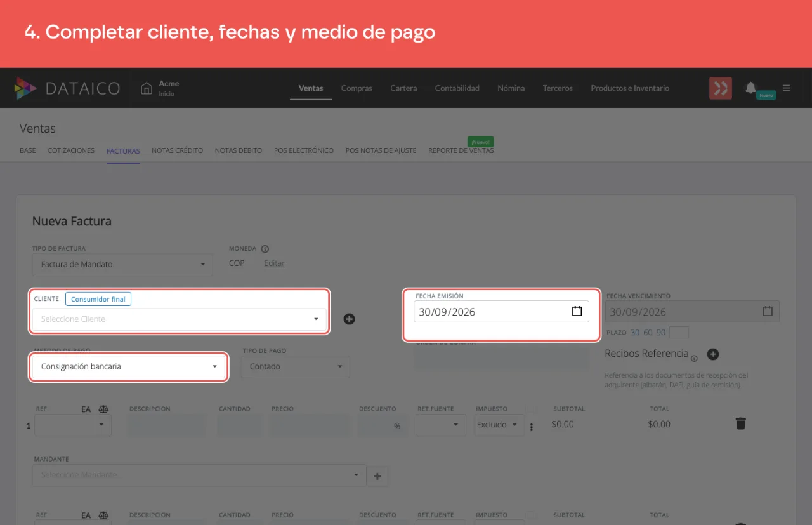Expand the Tipo de Factura dropdown

[x=122, y=264]
